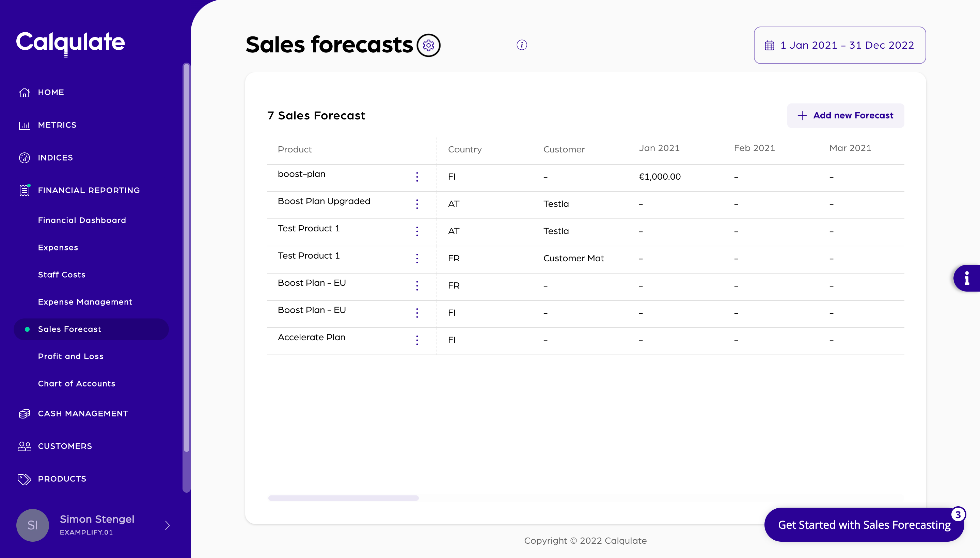Select Chart of Accounts menu item
Viewport: 980px width, 558px height.
click(x=77, y=384)
